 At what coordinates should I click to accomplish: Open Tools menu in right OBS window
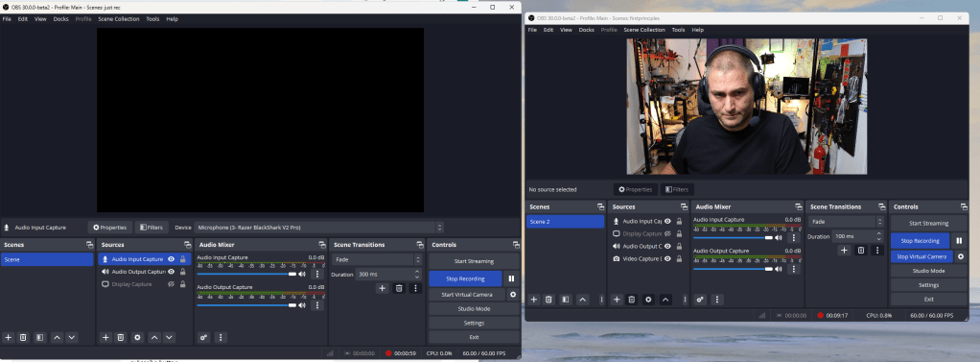point(678,30)
